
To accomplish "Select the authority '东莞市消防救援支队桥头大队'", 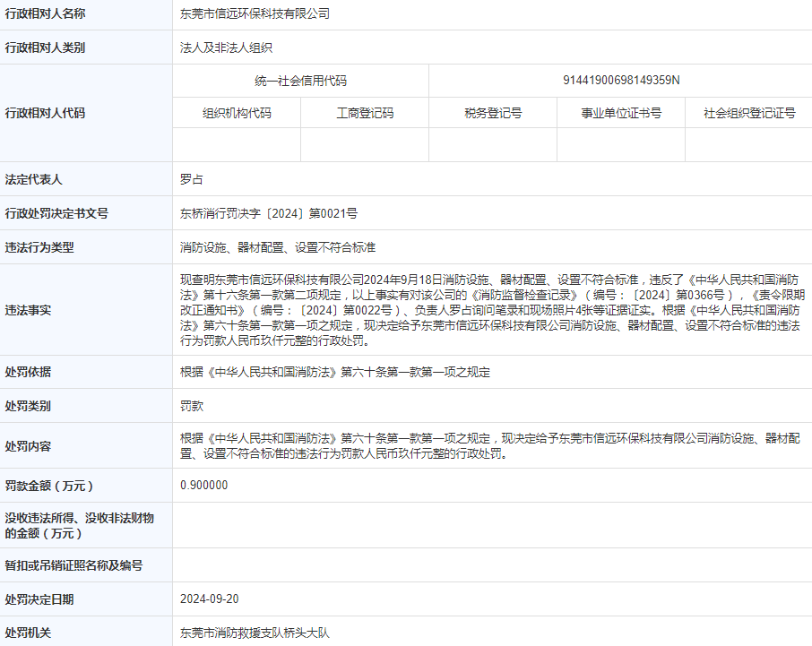I will tap(255, 633).
